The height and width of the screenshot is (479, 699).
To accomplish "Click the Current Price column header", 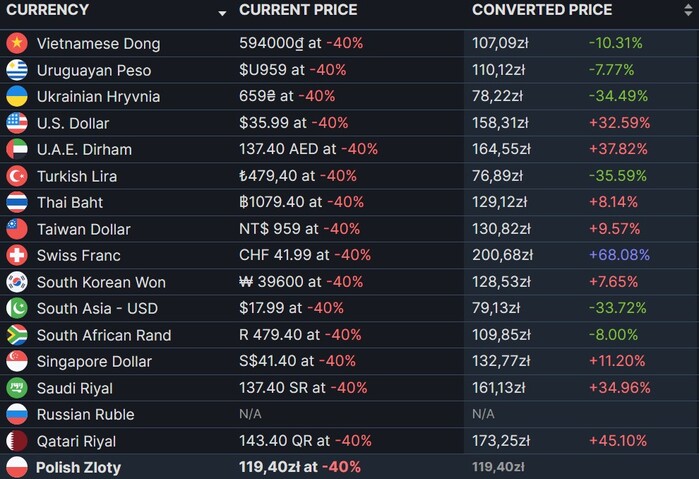I will click(296, 10).
